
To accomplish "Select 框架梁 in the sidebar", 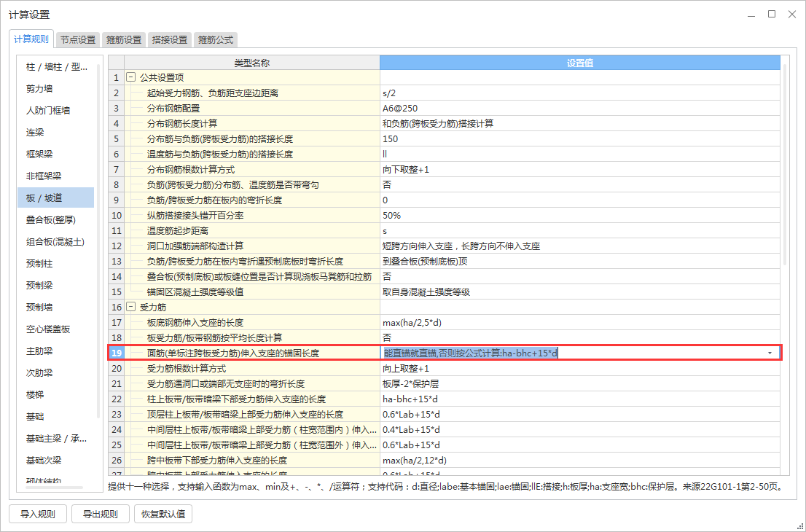I will coord(57,154).
